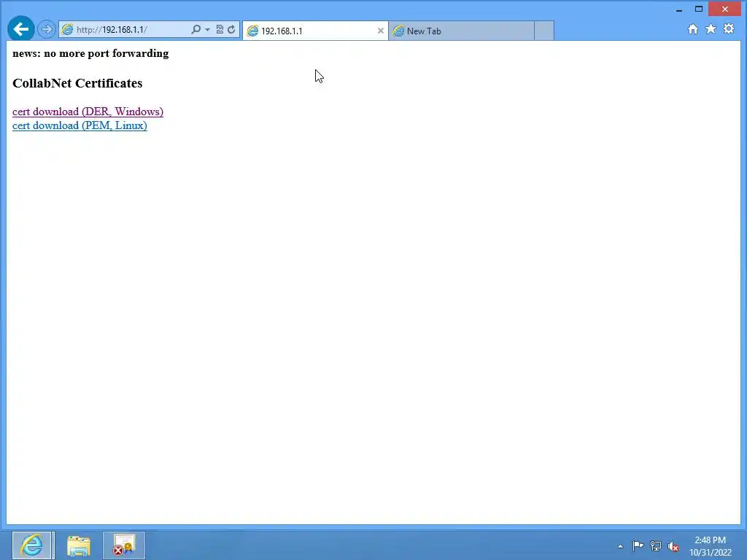The height and width of the screenshot is (560, 747).
Task: Minimize the Internet Explorer window
Action: [x=679, y=9]
